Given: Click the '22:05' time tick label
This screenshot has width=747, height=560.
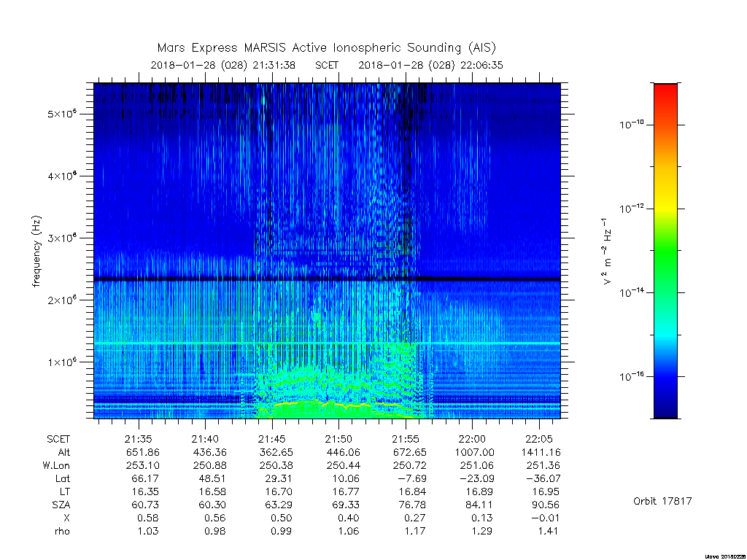Looking at the screenshot, I should (x=539, y=439).
